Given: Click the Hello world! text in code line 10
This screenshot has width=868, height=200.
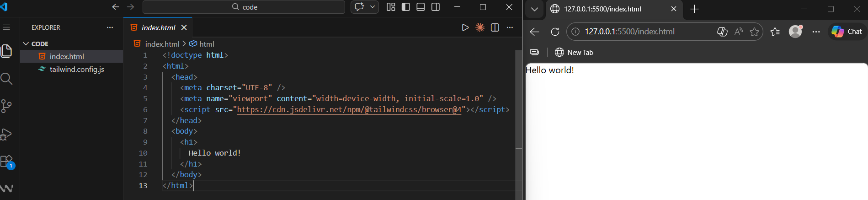Looking at the screenshot, I should 215,153.
